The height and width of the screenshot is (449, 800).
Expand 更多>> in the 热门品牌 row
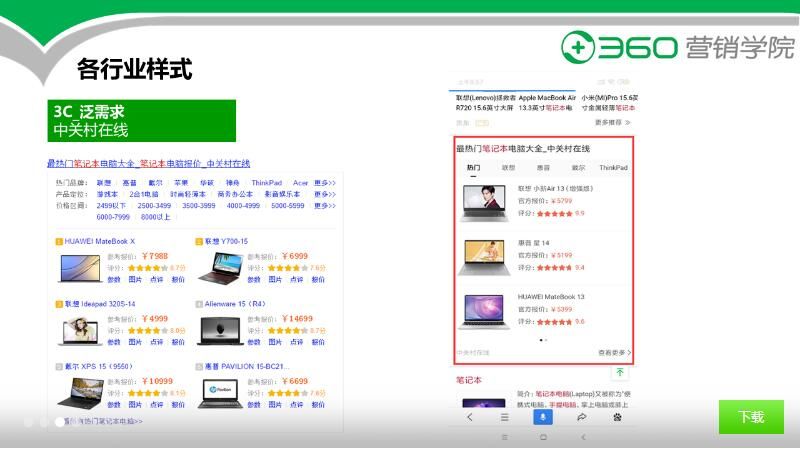(x=325, y=183)
